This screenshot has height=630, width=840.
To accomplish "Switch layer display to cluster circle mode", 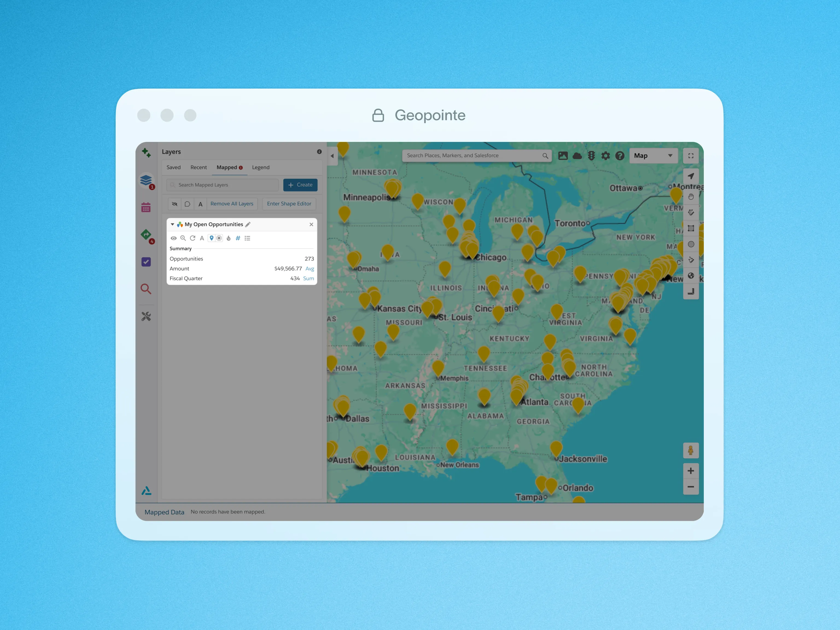I will (x=219, y=238).
